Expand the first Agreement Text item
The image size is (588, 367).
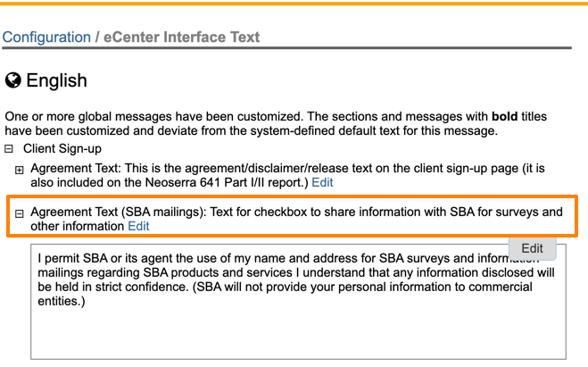[x=20, y=170]
